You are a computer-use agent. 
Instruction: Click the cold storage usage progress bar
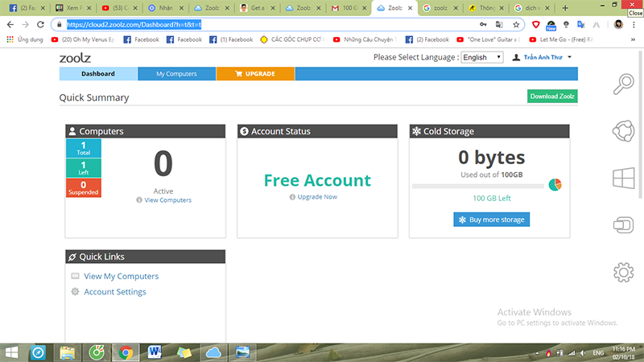pos(478,187)
